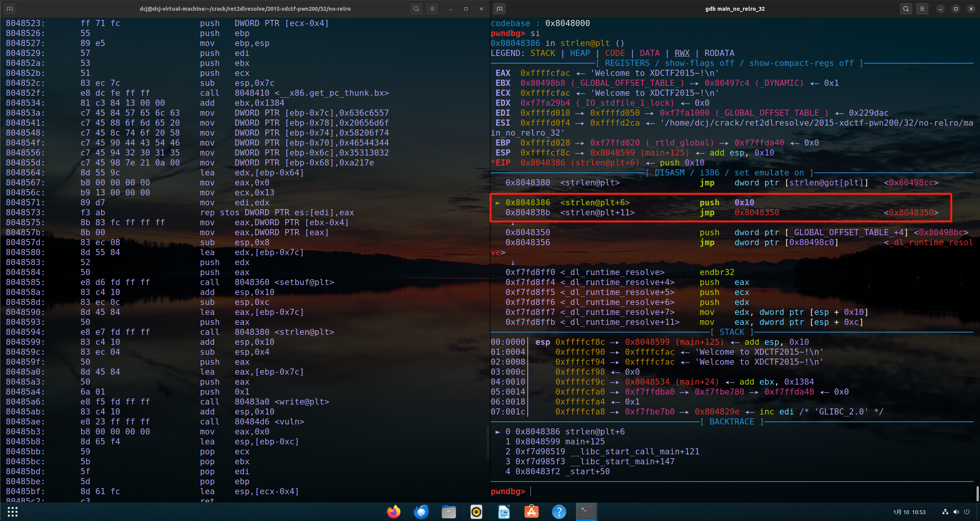Click 'jmp dword ptr [strlen@got[plt]]' line
This screenshot has height=521, width=980.
722,183
